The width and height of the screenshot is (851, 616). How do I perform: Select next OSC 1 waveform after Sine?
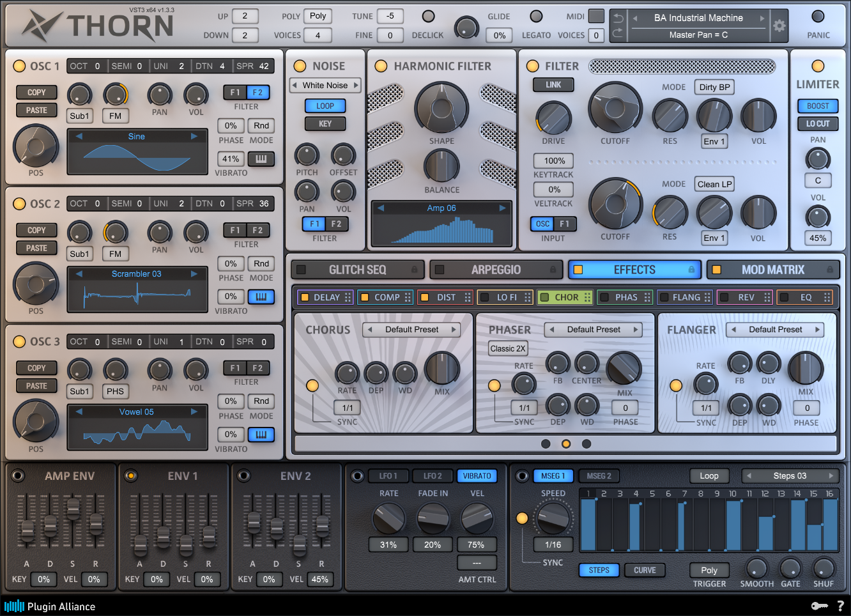[194, 136]
